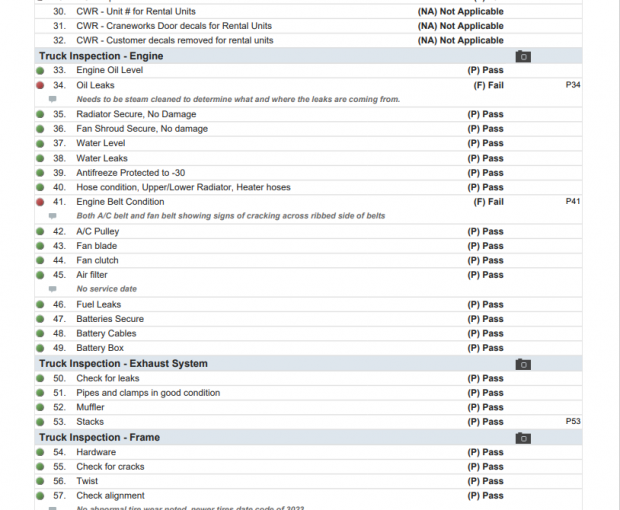Click the green status dot for Engine Oil Level
Screen dimensions: 620x510
(40, 71)
